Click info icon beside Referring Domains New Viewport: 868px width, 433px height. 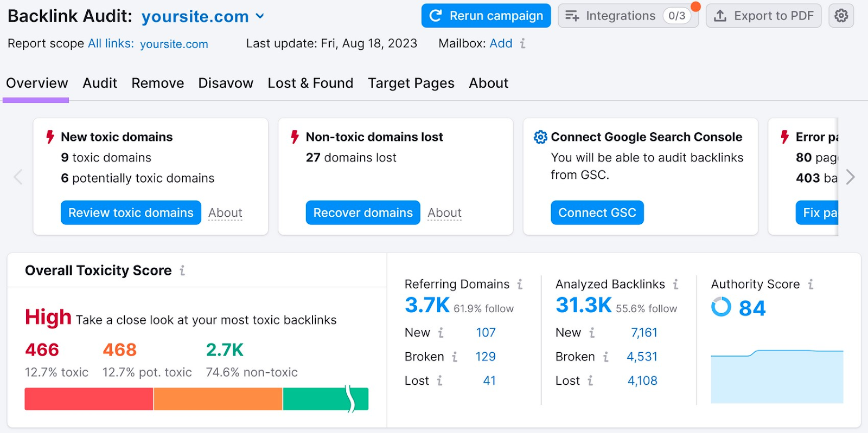click(441, 333)
